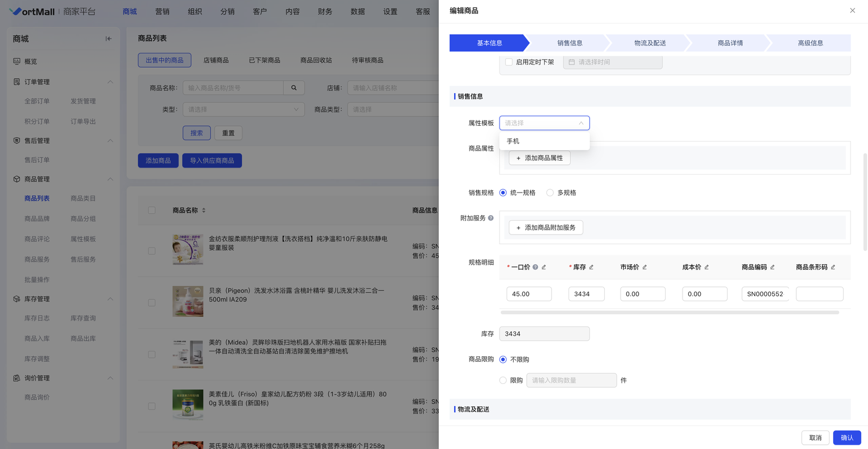
Task: Click help icon next to 附加服务
Action: 491,218
